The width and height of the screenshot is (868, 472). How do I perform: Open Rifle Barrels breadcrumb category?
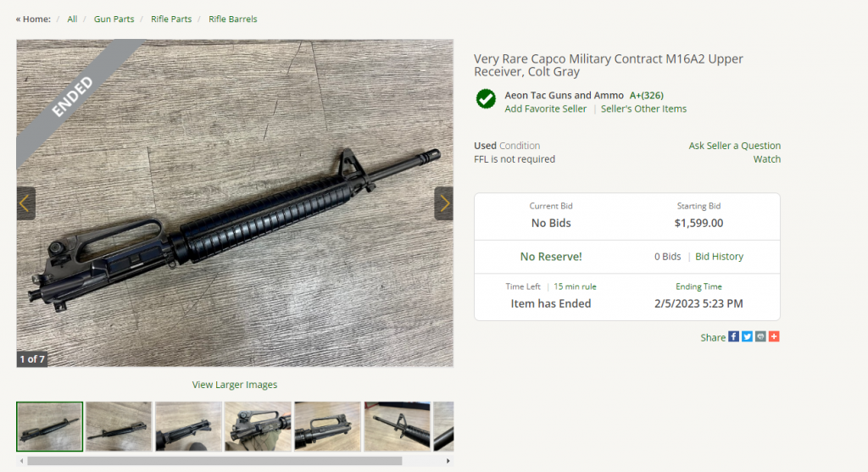point(232,19)
